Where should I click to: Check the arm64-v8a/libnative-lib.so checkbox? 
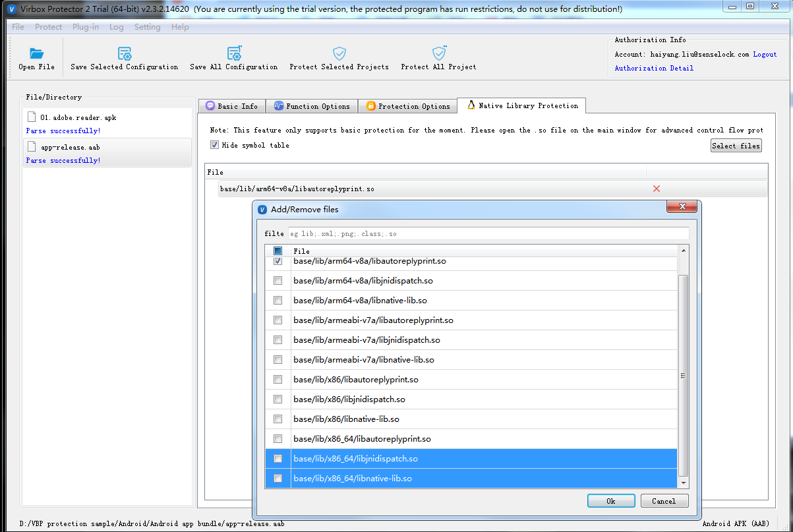point(278,301)
